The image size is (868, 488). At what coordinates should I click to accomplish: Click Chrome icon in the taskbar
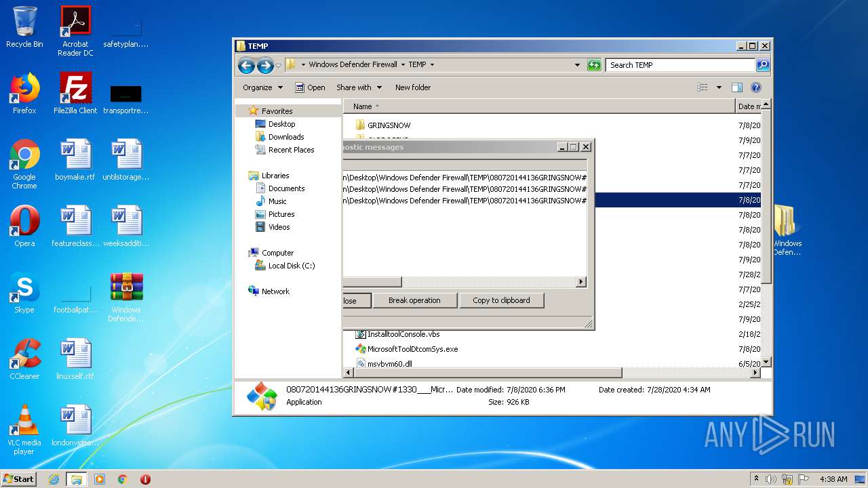pos(123,479)
